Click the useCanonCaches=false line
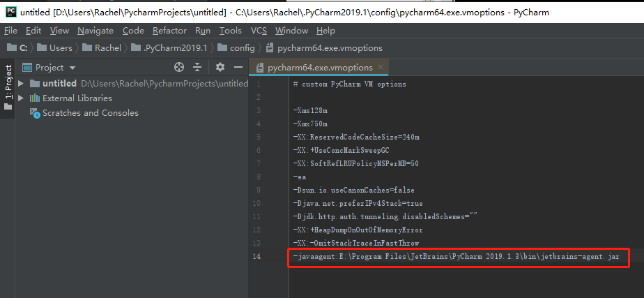Screen dimensions: 644x298 pyautogui.click(x=353, y=191)
